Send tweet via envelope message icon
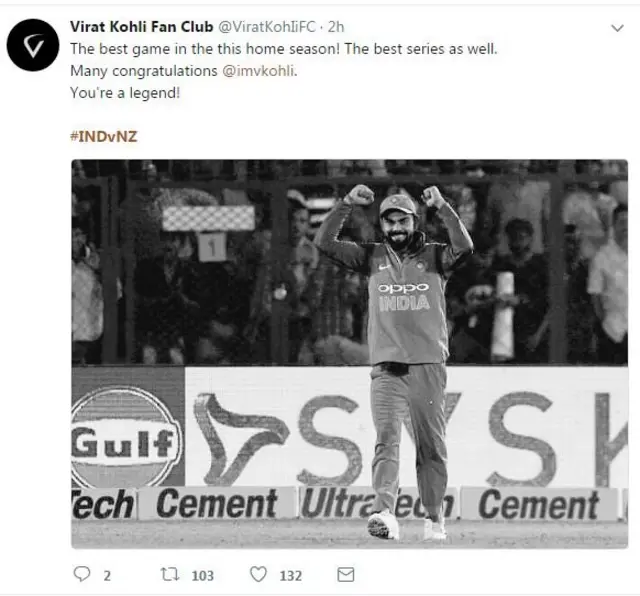 [346, 575]
